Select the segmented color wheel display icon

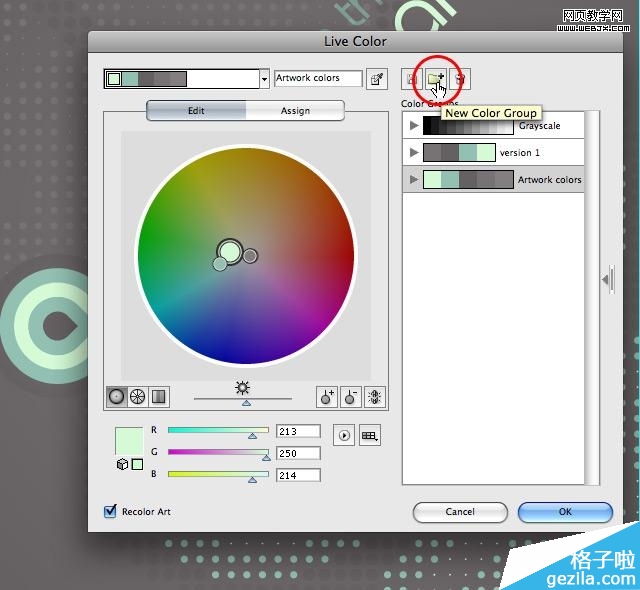click(138, 397)
